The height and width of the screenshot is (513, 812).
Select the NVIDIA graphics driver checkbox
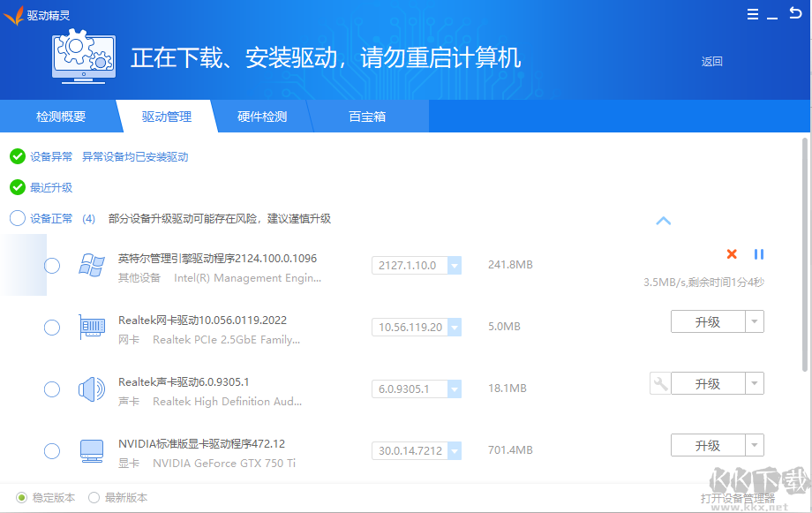pyautogui.click(x=52, y=451)
